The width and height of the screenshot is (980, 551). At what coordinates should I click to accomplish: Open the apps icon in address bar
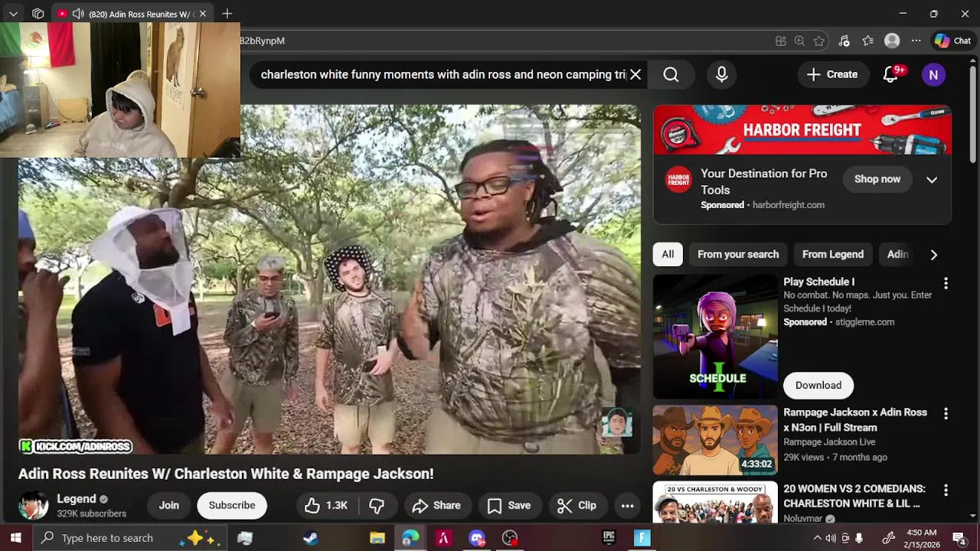(780, 41)
